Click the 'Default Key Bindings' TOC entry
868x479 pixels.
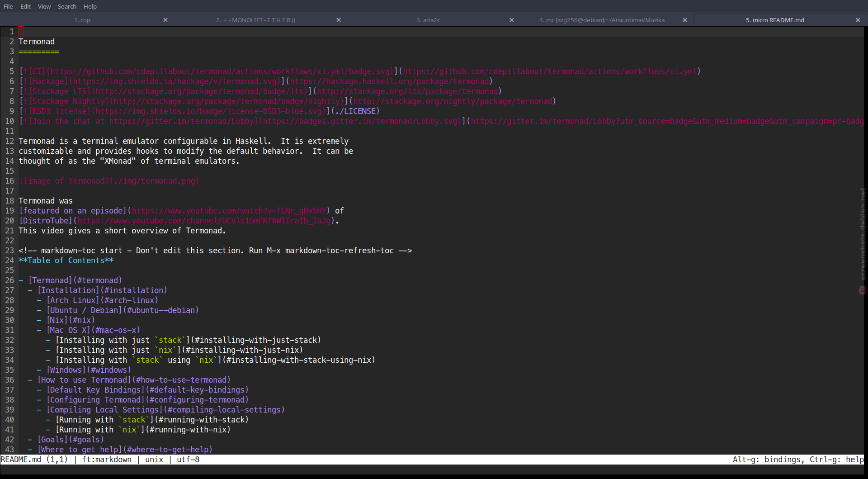pyautogui.click(x=147, y=390)
